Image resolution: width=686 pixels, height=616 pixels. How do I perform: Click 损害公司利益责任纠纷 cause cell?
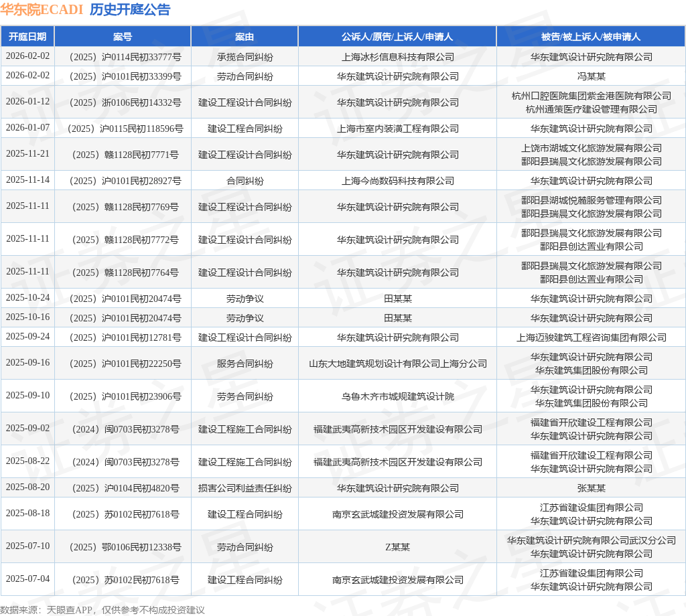(x=245, y=488)
